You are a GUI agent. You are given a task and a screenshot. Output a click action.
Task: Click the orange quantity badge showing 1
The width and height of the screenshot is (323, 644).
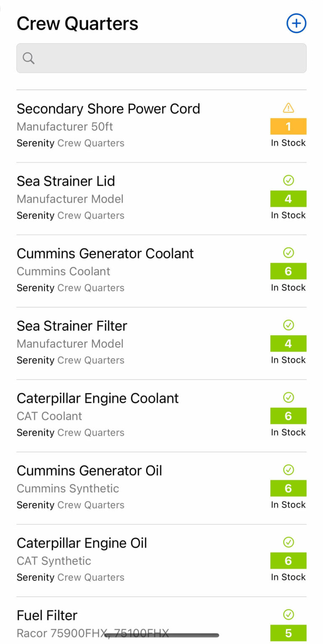tap(288, 126)
